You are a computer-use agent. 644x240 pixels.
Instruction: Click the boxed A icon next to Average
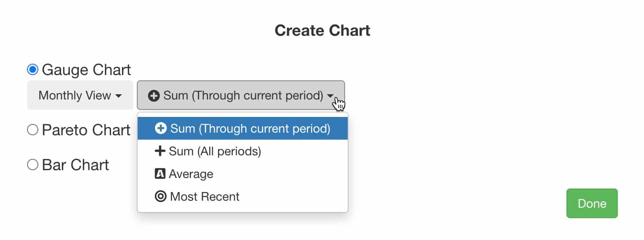(x=160, y=174)
